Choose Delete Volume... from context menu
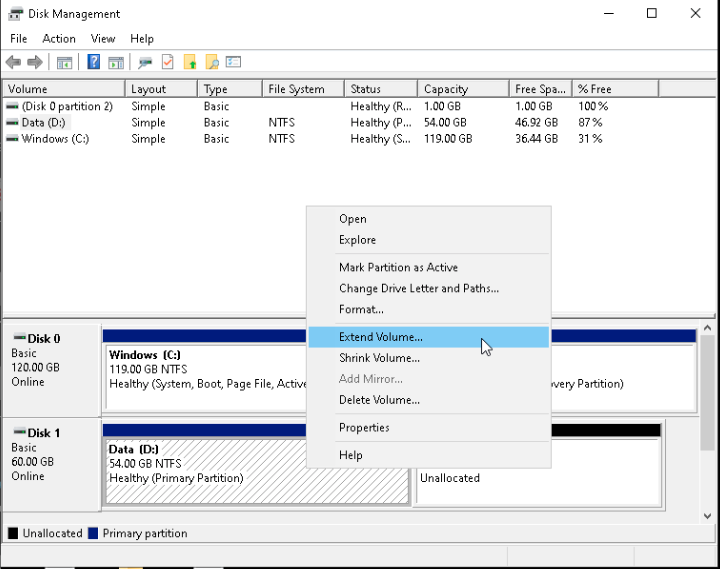 pyautogui.click(x=429, y=400)
